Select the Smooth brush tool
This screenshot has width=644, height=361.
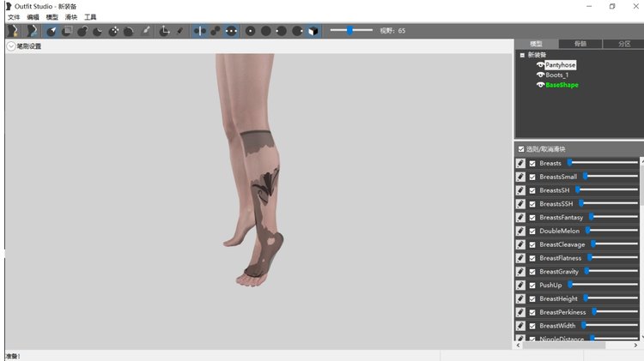tap(129, 31)
